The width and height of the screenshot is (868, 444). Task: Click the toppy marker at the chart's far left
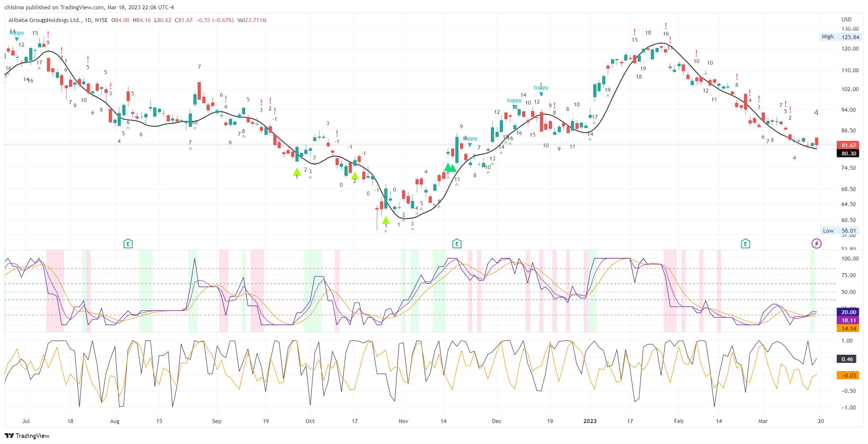[x=17, y=33]
